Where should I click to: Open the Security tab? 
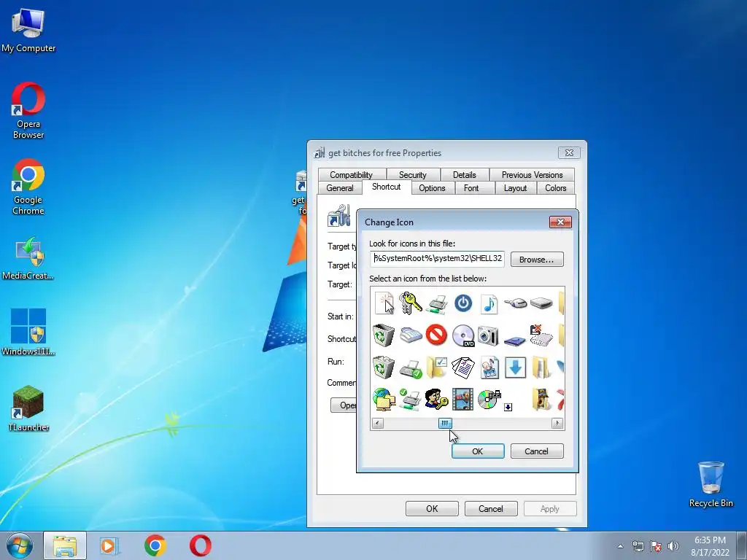pos(413,175)
